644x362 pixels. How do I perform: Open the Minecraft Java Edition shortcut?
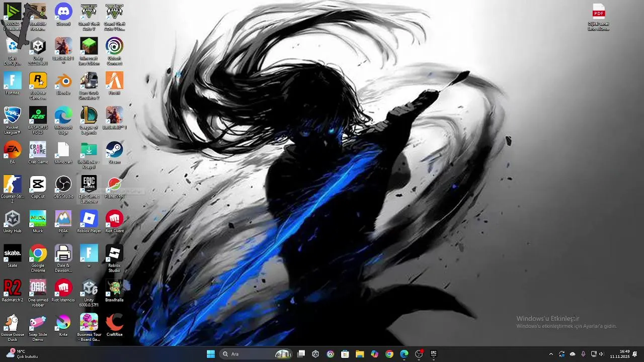point(89,52)
